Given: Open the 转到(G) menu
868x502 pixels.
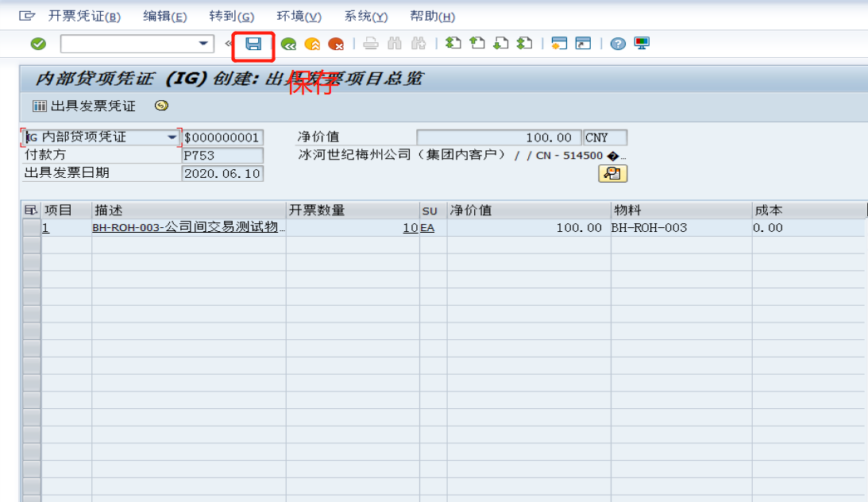Looking at the screenshot, I should tap(231, 16).
